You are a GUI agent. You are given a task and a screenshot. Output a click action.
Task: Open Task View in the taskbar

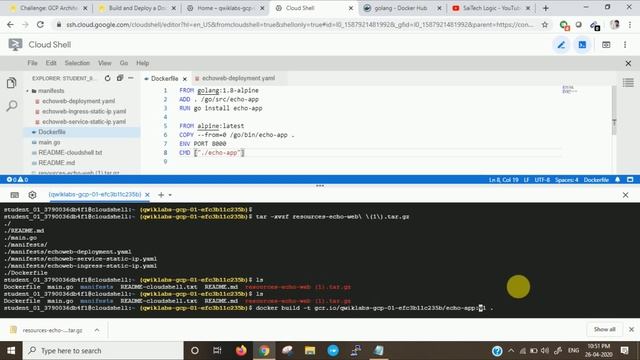pyautogui.click(x=217, y=351)
